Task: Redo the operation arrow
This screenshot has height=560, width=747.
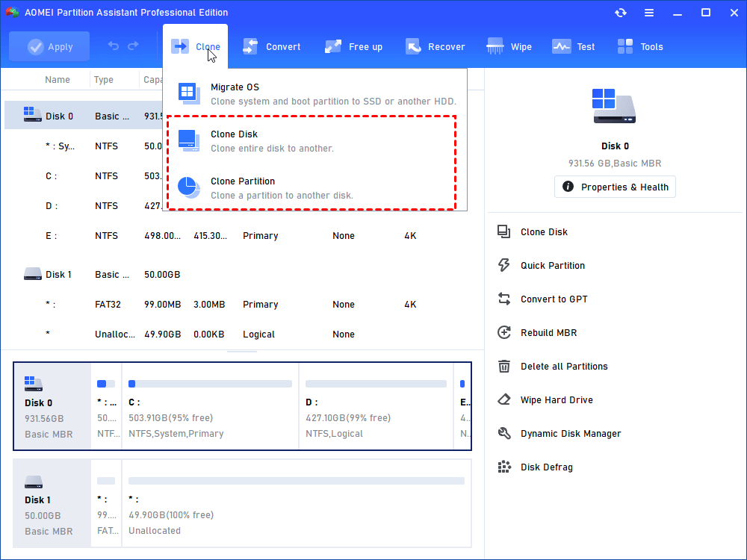Action: pos(134,46)
